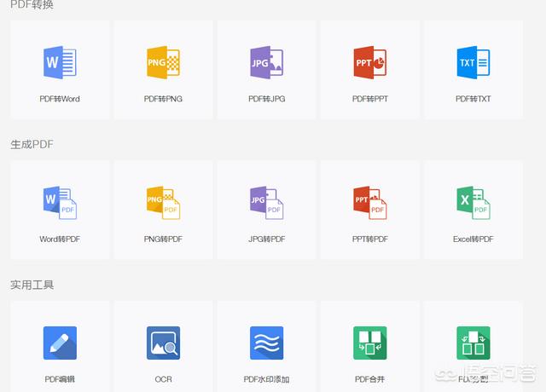Choose the PDF转JPG converter icon
The image size is (546, 392).
[267, 62]
